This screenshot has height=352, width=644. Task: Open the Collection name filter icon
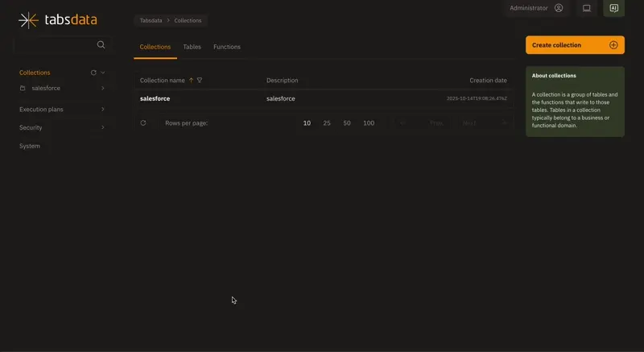click(x=200, y=81)
